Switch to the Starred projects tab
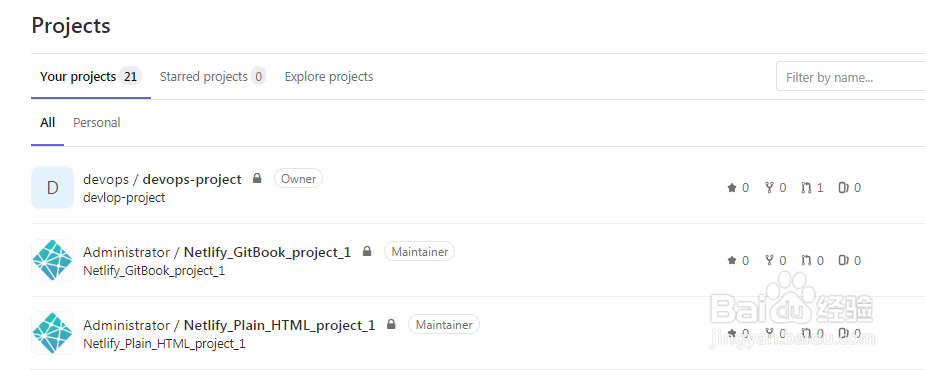Screen dimensions: 925x370 click(x=212, y=77)
